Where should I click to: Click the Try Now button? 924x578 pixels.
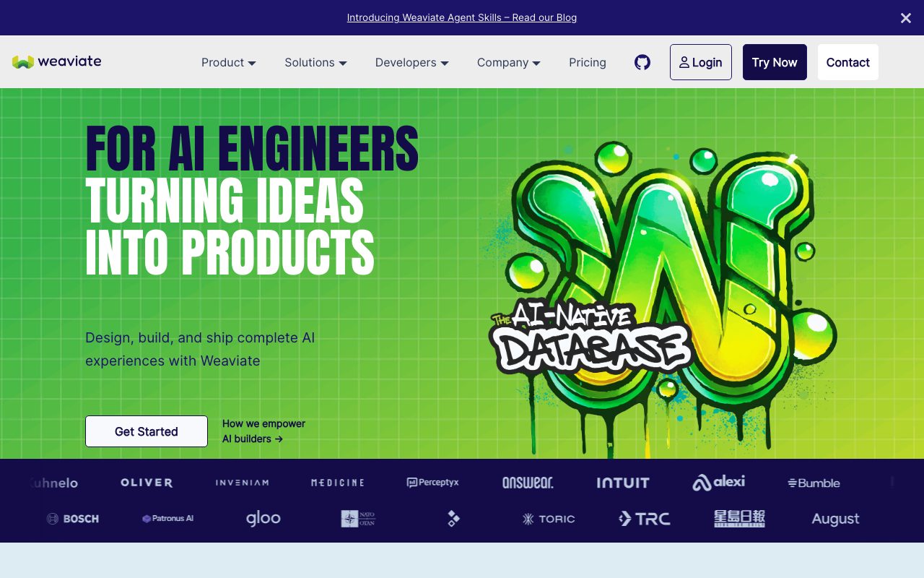[775, 62]
